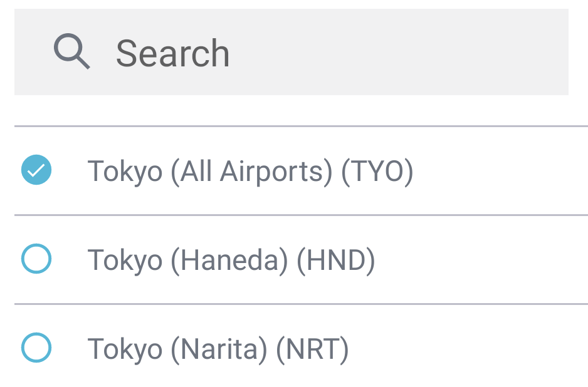Click the empty circle icon beside NRT
The height and width of the screenshot is (387, 588).
tap(36, 348)
